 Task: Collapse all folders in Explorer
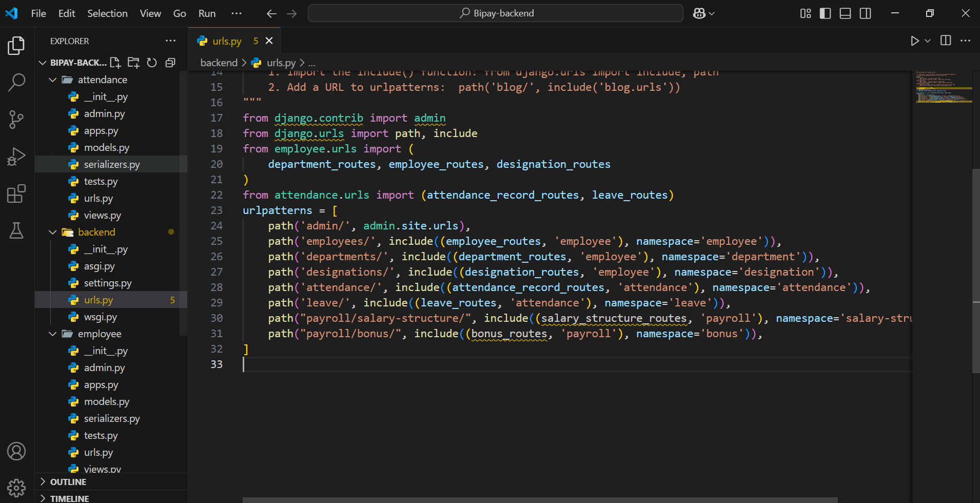[x=170, y=63]
